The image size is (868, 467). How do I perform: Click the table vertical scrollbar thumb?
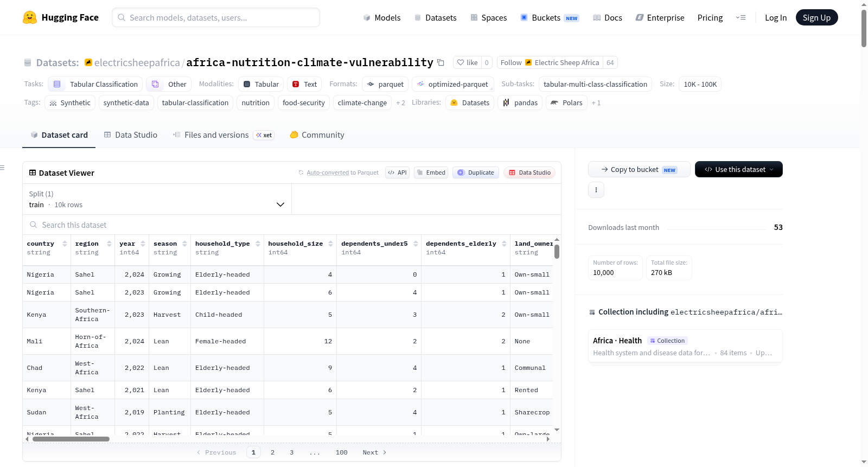coord(557,252)
